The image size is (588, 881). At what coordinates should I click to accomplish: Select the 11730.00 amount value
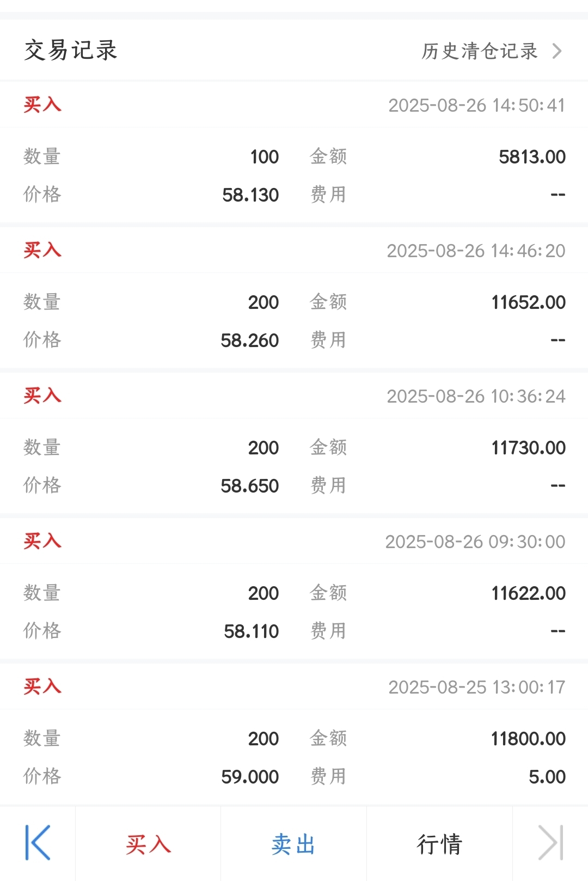[x=528, y=448]
